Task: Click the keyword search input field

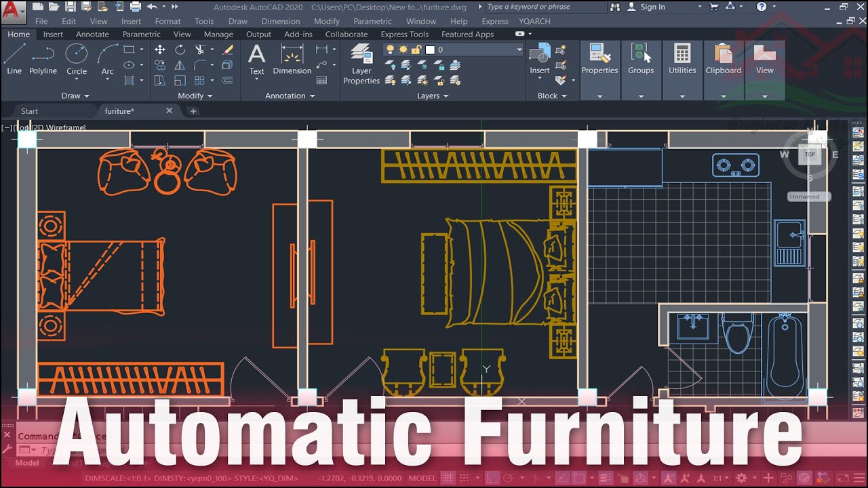Action: (x=546, y=7)
